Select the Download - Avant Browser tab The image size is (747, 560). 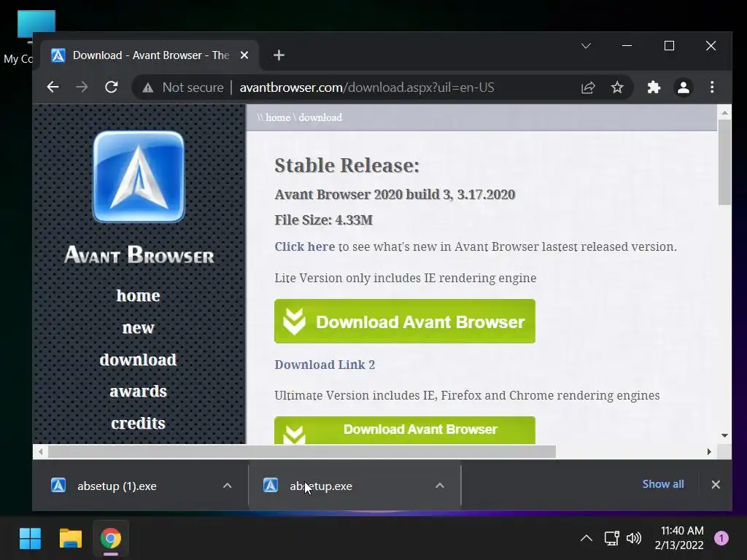[x=150, y=55]
